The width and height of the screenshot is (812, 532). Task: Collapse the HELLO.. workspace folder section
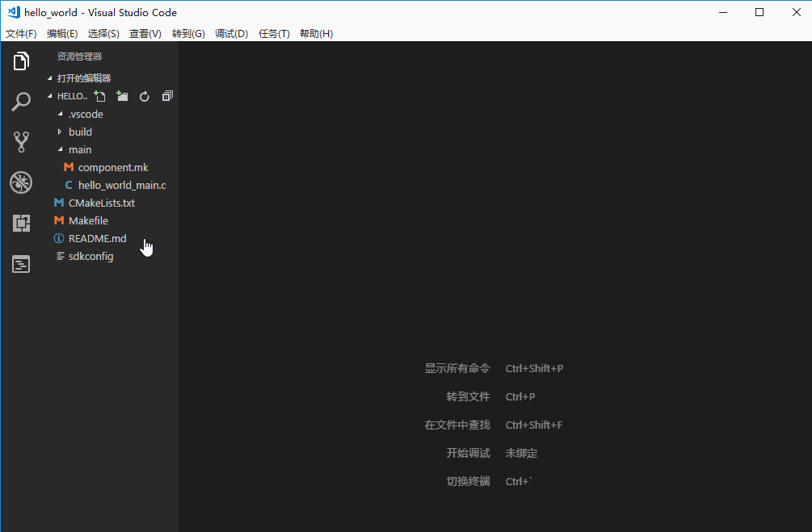point(50,96)
